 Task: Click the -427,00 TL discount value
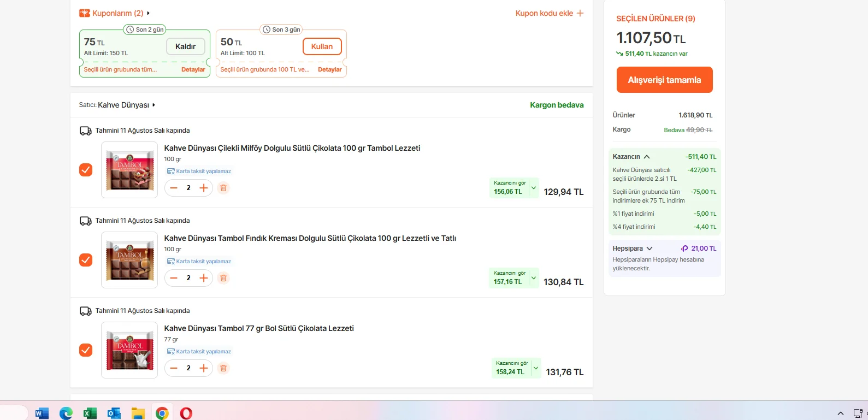(x=702, y=170)
